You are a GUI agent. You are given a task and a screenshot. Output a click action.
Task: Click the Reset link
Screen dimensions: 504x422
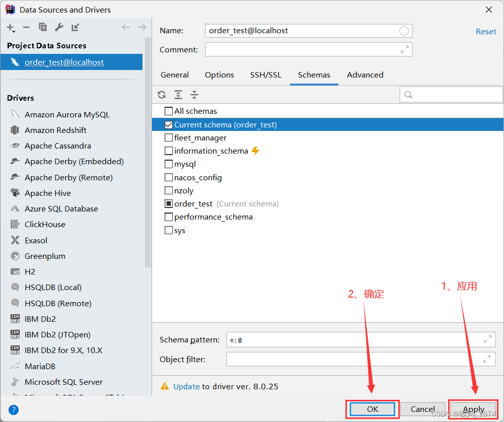[x=486, y=32]
